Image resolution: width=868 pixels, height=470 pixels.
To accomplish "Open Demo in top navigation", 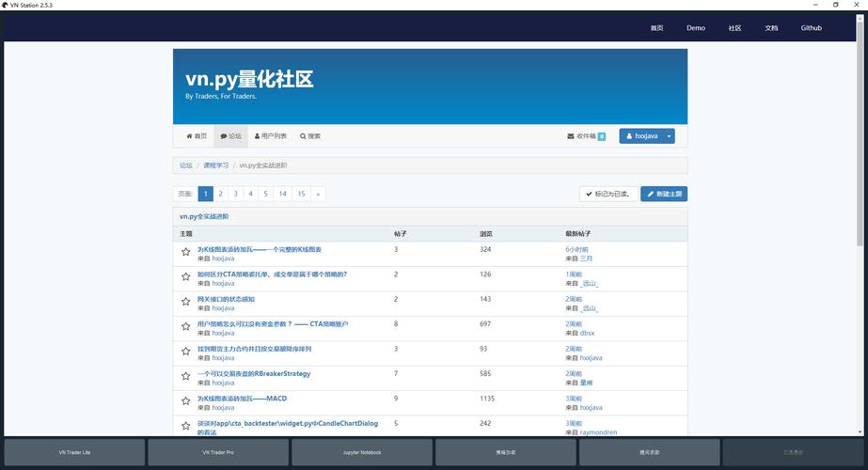I will [x=696, y=27].
